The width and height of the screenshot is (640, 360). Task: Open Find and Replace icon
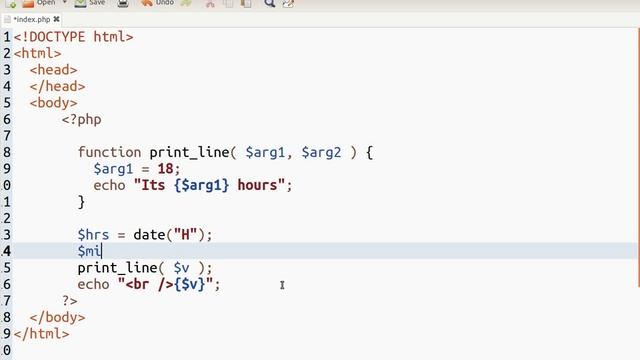[288, 4]
